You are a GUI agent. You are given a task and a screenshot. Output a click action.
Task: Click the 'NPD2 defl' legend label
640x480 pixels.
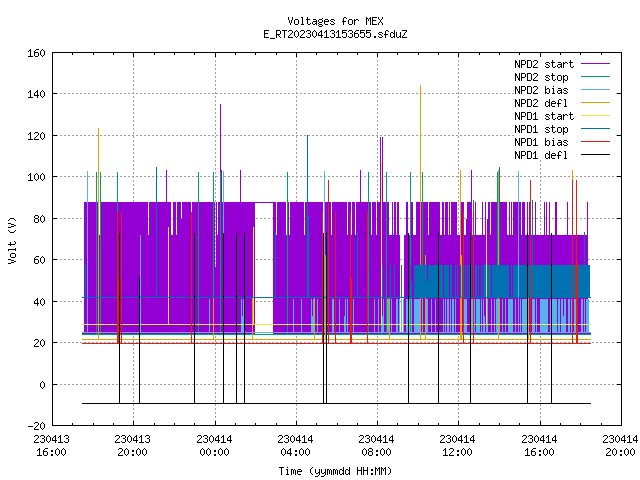point(541,103)
